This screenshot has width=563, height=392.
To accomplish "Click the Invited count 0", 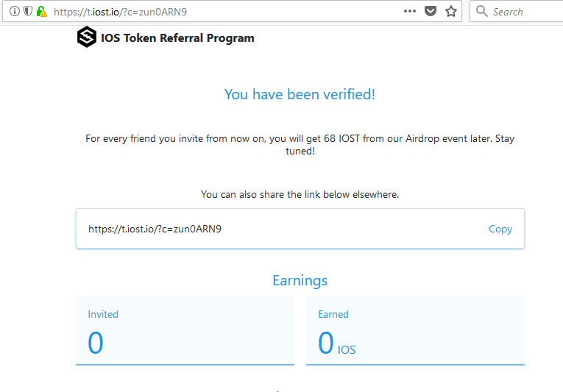I will pyautogui.click(x=96, y=343).
